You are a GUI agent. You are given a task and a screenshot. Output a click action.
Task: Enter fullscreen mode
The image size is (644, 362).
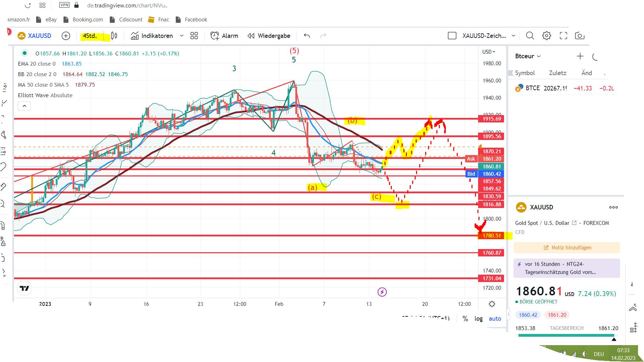[x=563, y=36]
